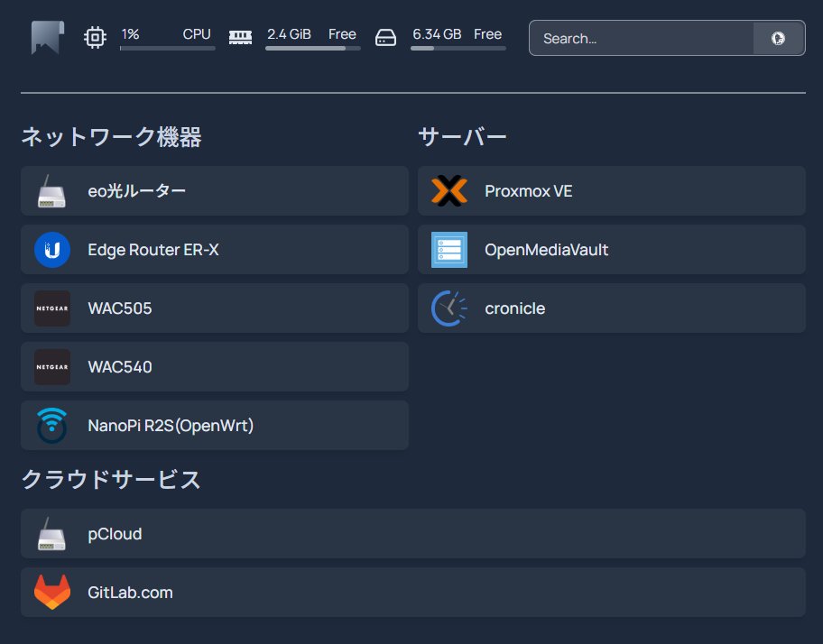Open the WAC540 access point

[215, 367]
